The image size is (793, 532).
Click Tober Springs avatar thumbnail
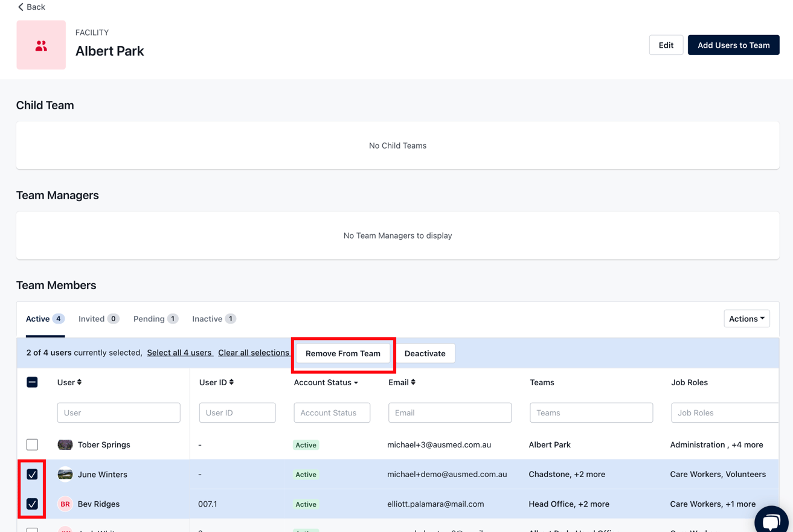65,445
